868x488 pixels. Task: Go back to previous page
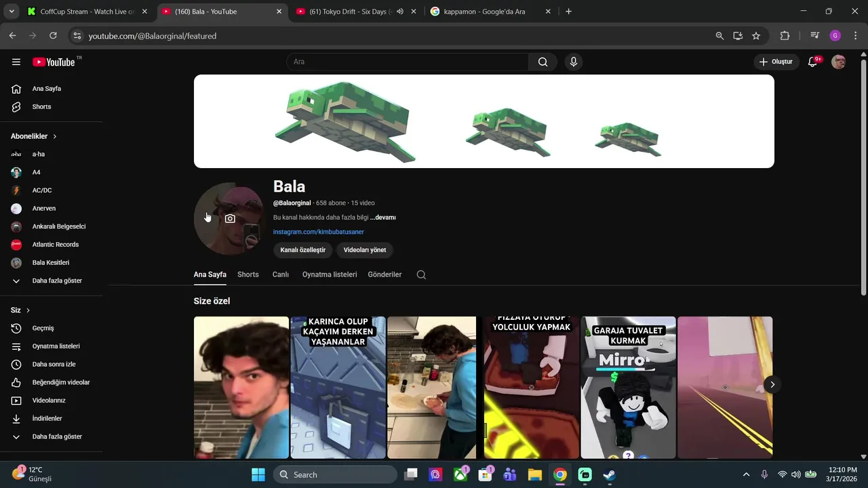tap(12, 36)
